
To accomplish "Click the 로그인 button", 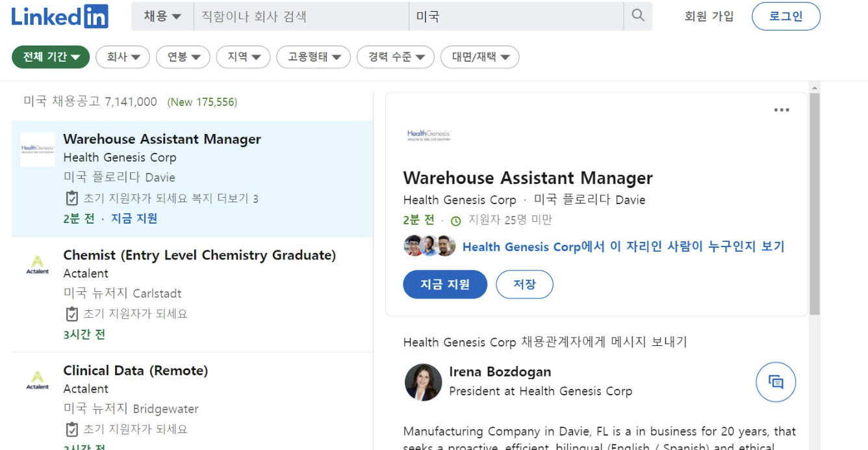I will coord(786,16).
